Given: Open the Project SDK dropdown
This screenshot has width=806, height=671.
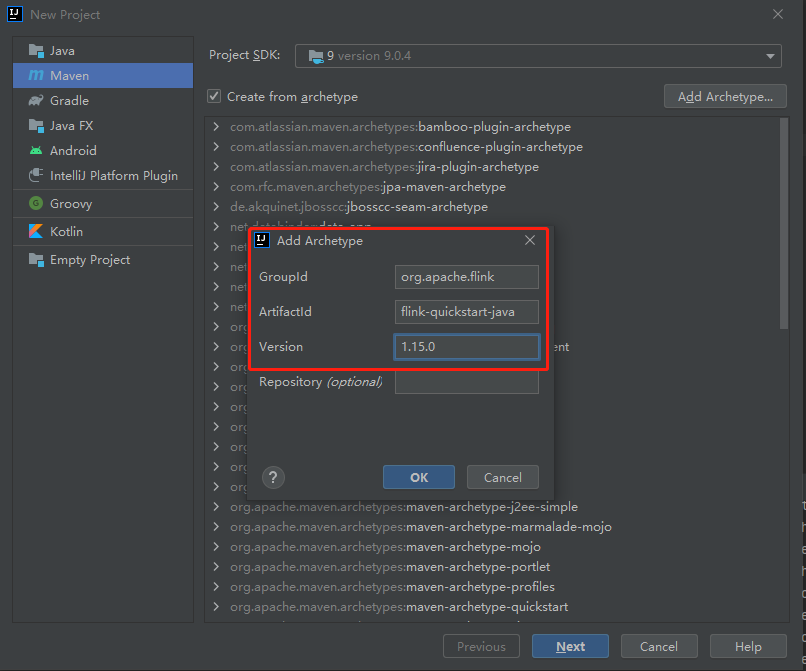Looking at the screenshot, I should pos(538,56).
